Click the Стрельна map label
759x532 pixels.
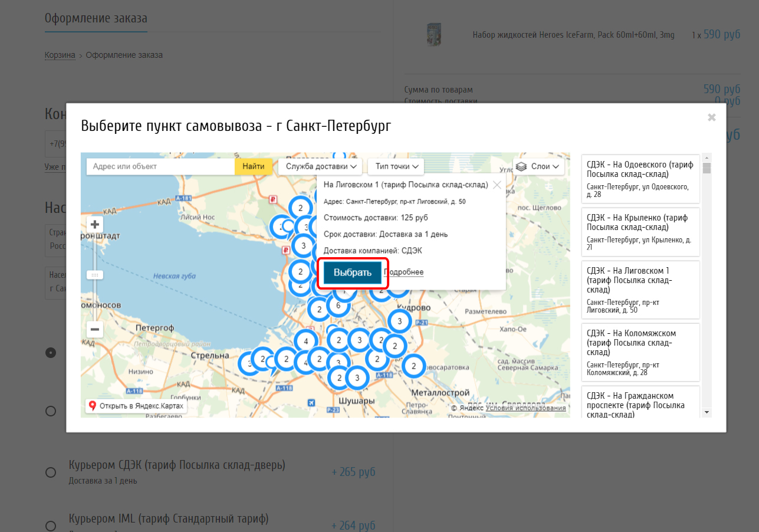coord(210,356)
